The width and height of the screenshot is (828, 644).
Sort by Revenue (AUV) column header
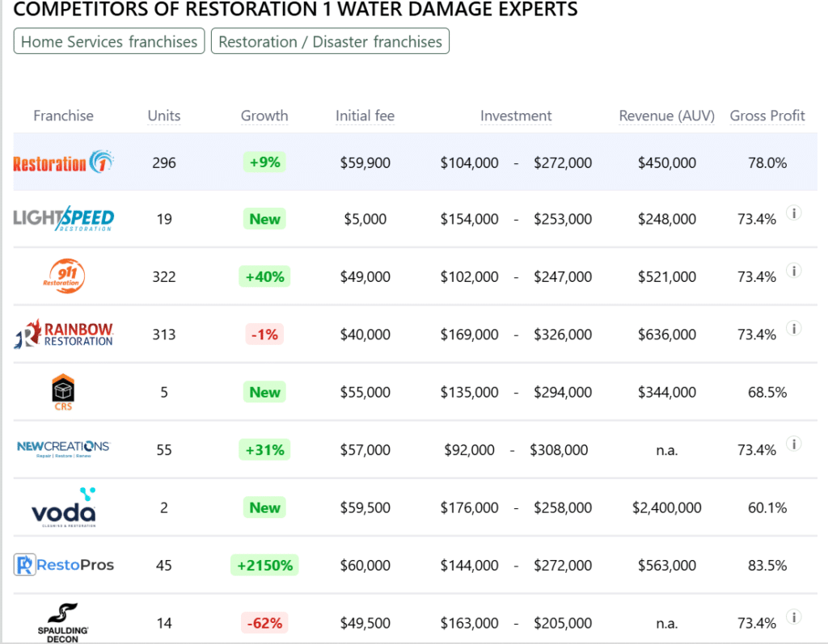coord(666,116)
